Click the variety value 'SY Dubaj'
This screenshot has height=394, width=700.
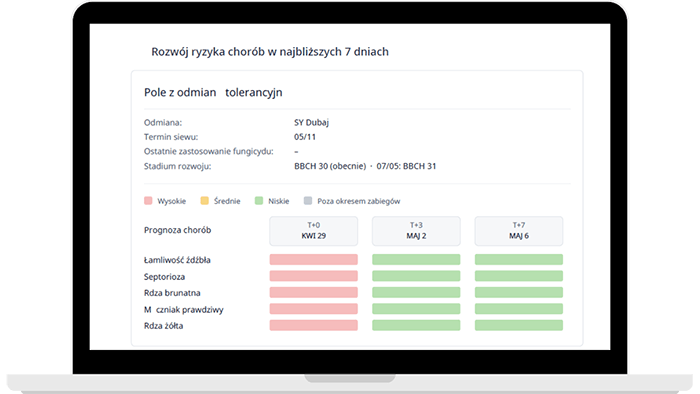click(312, 122)
